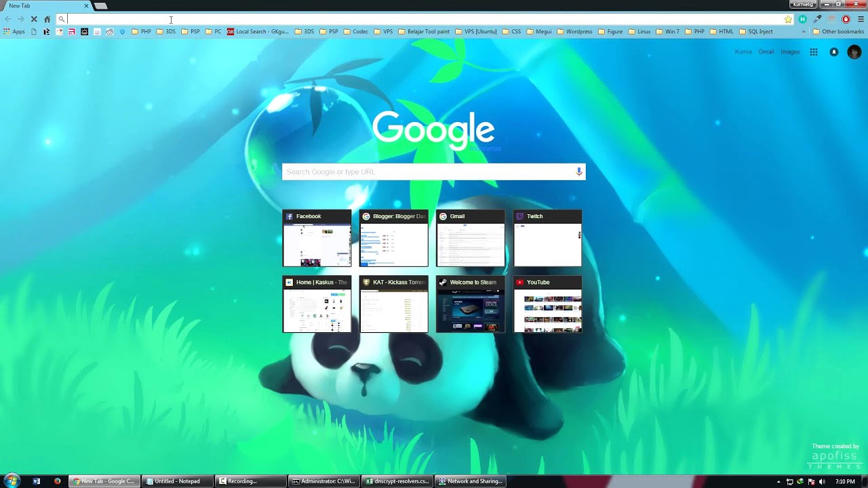Image resolution: width=868 pixels, height=488 pixels.
Task: Switch to Administrator command prompt in taskbar
Action: [x=323, y=481]
